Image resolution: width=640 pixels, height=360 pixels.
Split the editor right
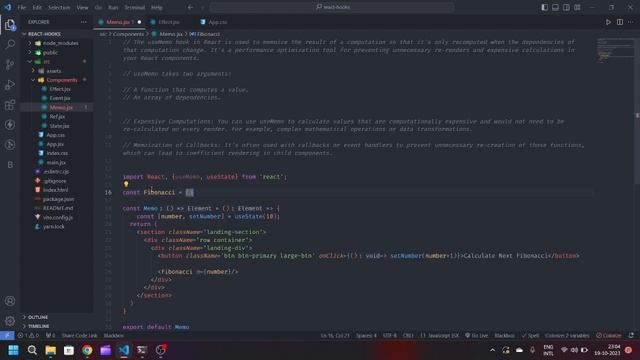coord(620,22)
